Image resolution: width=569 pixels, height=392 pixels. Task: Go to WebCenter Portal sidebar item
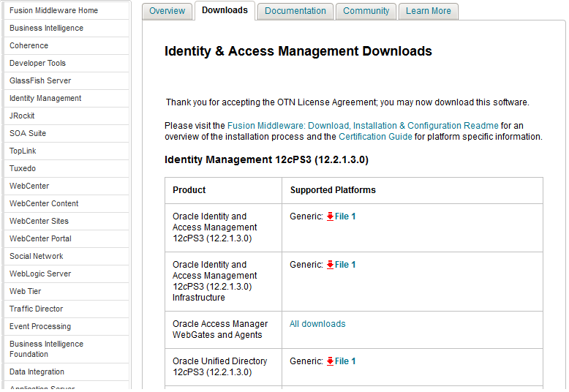point(40,238)
